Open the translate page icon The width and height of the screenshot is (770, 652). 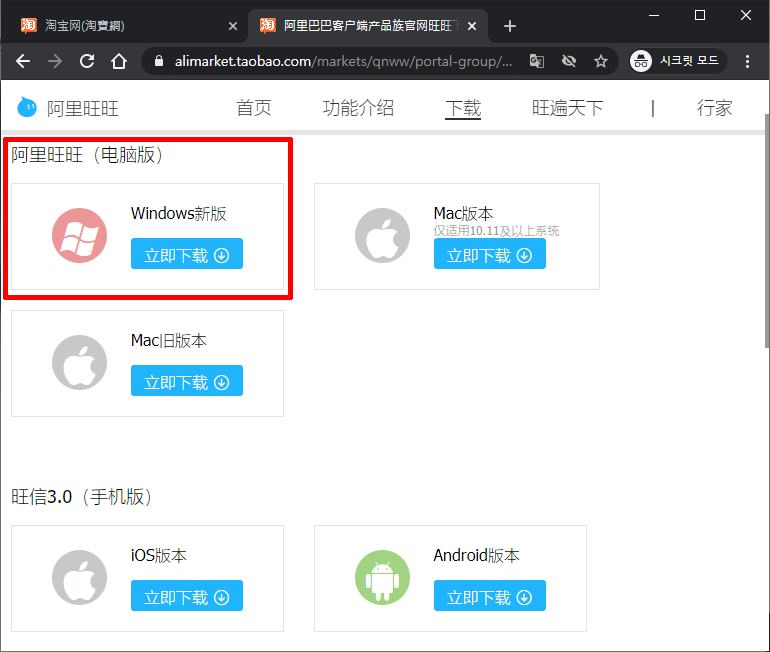(x=537, y=61)
